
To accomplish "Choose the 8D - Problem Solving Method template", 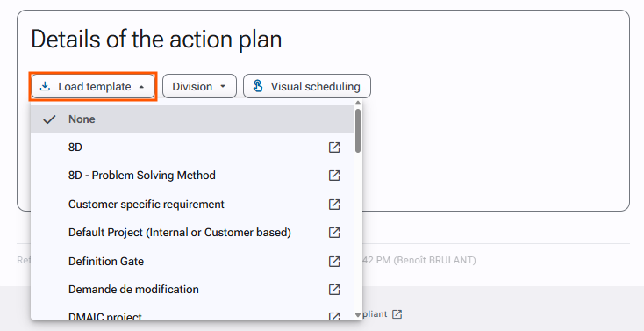I will click(x=192, y=176).
